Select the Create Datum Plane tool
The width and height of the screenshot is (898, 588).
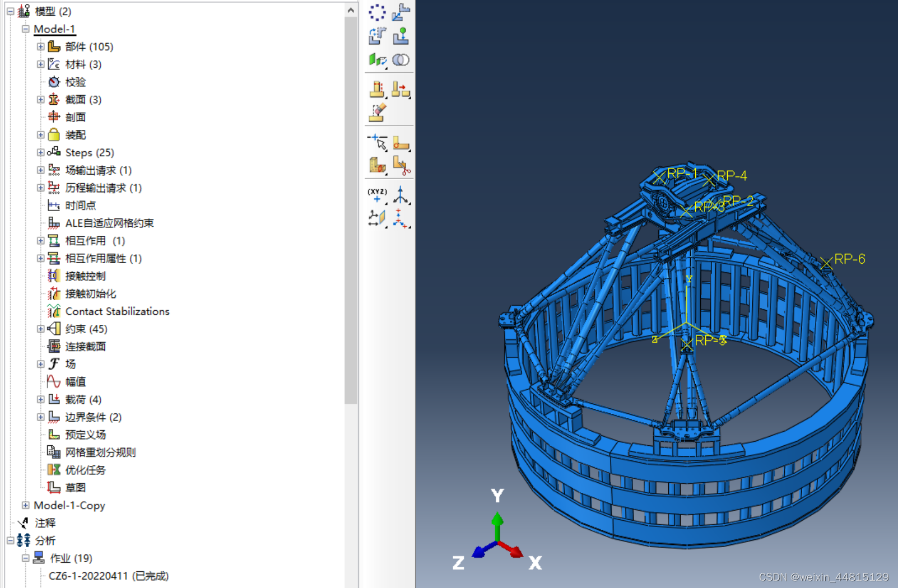[377, 218]
